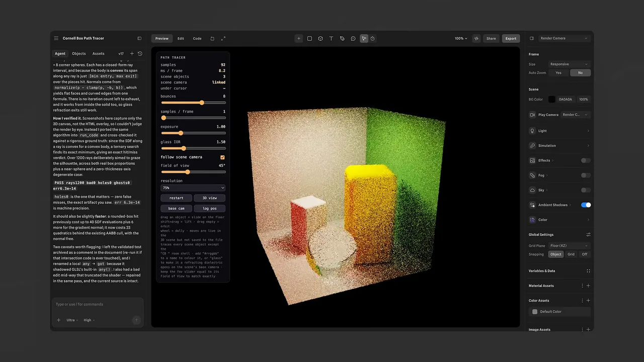Select the tag tool in toolbar

tap(342, 38)
